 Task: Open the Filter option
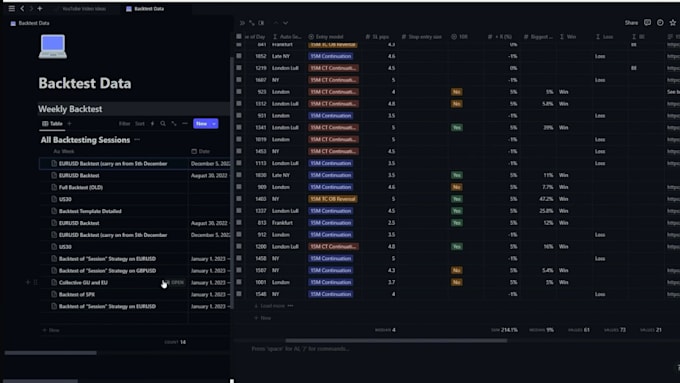pos(124,124)
